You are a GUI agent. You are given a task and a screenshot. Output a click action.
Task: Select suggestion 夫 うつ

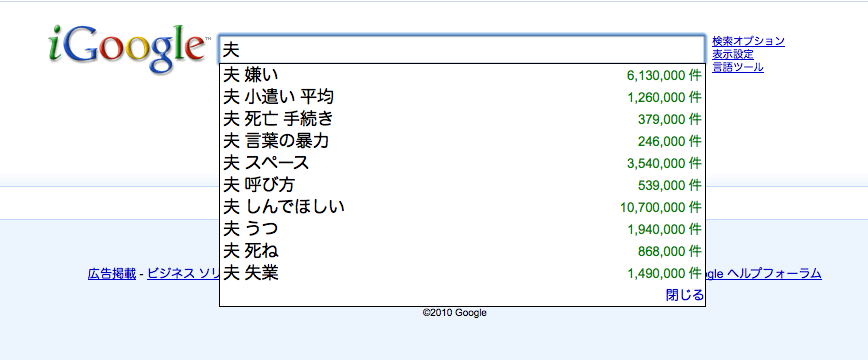[462, 229]
